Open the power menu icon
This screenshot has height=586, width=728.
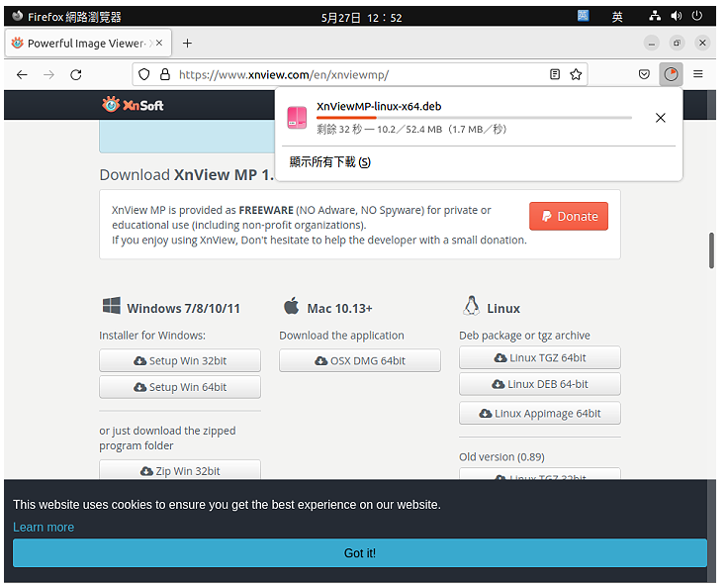pyautogui.click(x=696, y=16)
